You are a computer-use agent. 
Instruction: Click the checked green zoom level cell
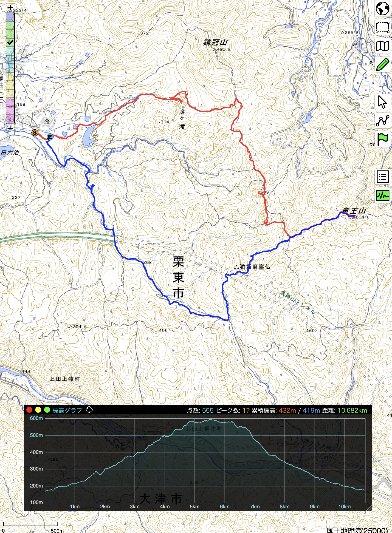(x=10, y=43)
